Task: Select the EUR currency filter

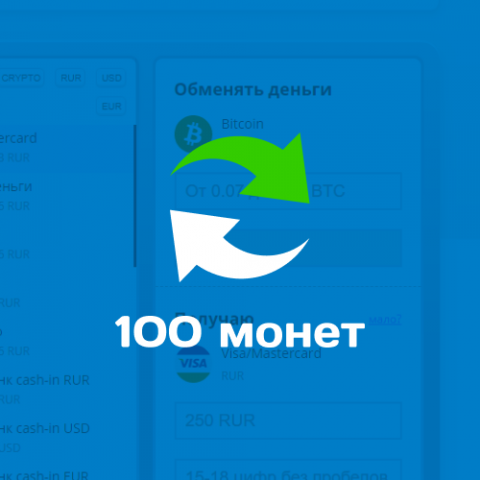Action: (111, 106)
